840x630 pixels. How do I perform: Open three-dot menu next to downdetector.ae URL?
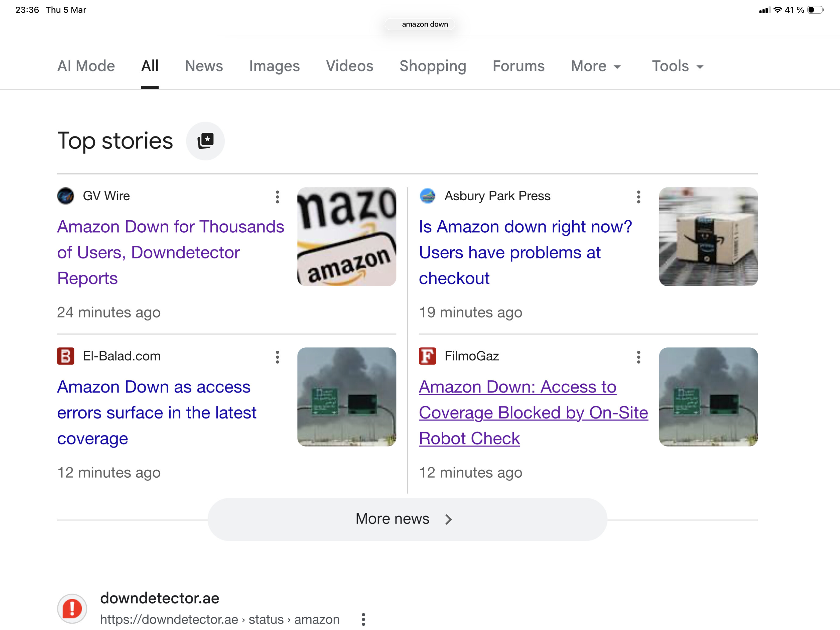(363, 619)
